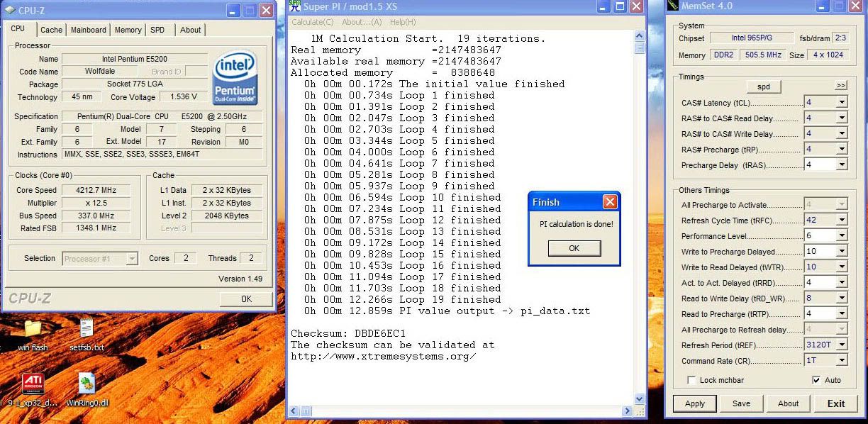Click the Apply button in MemSet

(x=695, y=403)
